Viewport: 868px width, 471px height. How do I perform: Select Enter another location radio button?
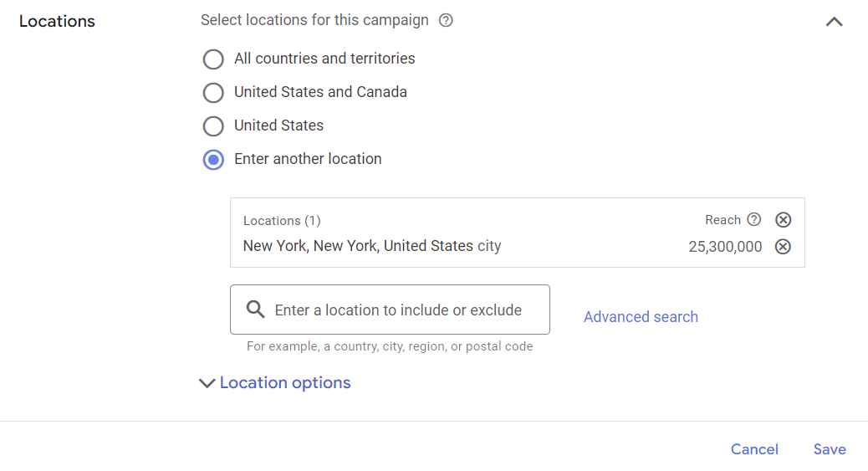click(214, 160)
